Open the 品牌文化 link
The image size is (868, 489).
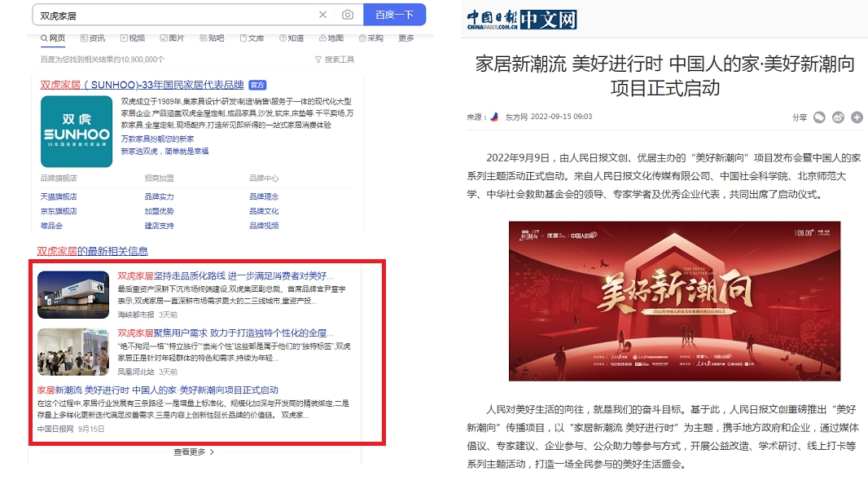tap(264, 211)
